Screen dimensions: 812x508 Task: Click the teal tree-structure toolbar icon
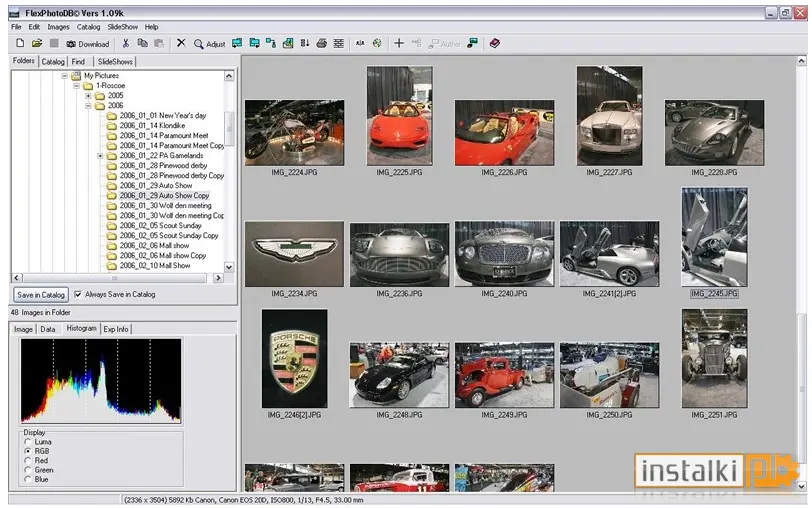pos(271,43)
